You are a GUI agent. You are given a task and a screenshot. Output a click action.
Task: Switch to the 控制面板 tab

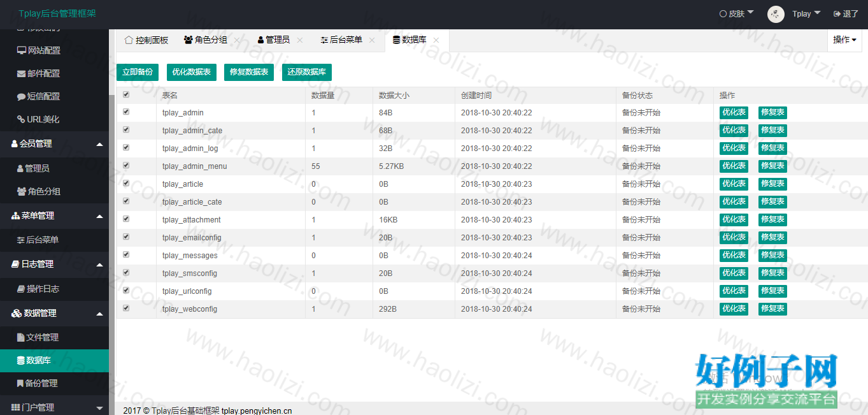pyautogui.click(x=146, y=40)
